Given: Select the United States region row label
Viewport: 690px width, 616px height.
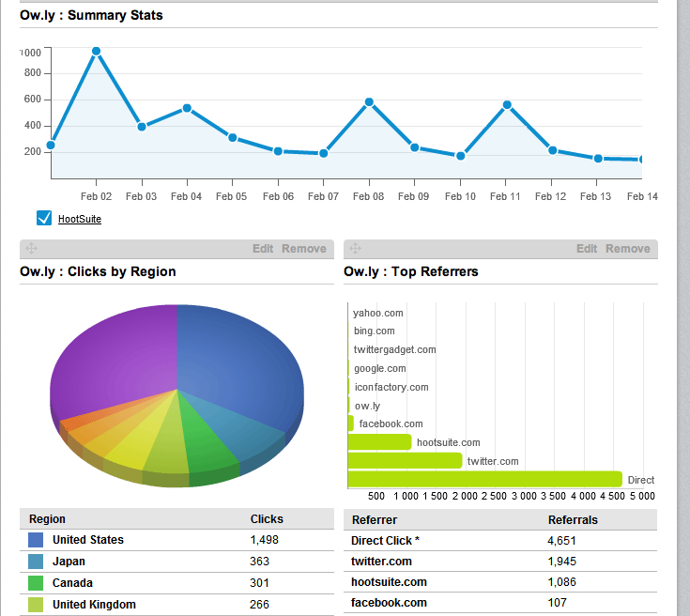Looking at the screenshot, I should coord(88,540).
